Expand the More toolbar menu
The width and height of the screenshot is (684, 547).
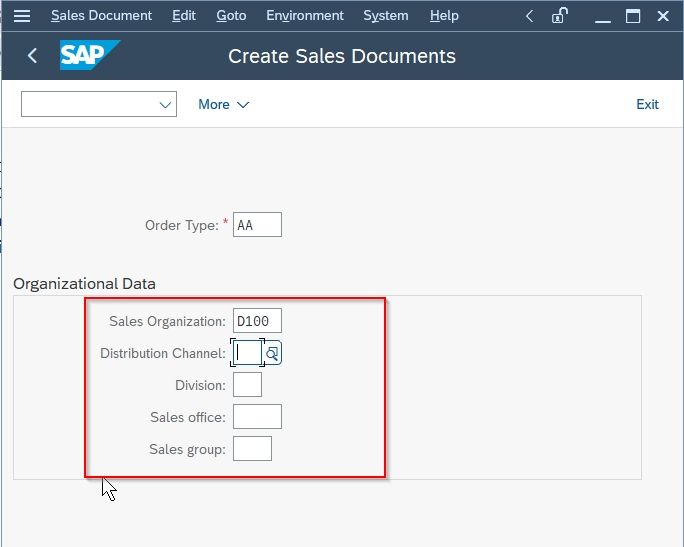coord(223,104)
